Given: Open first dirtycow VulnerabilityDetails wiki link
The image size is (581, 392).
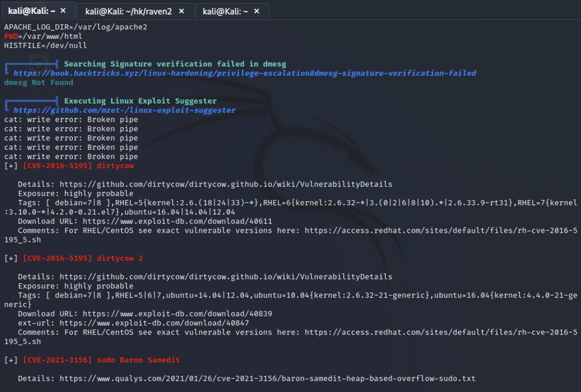Looking at the screenshot, I should [x=225, y=184].
